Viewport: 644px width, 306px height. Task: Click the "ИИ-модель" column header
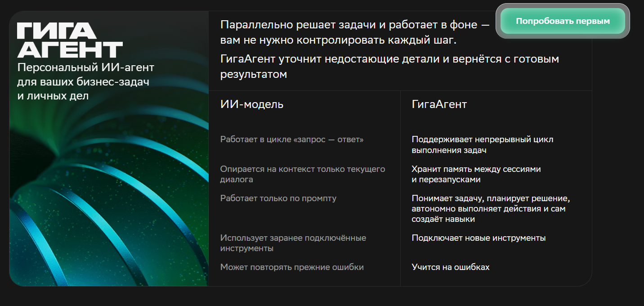click(252, 104)
